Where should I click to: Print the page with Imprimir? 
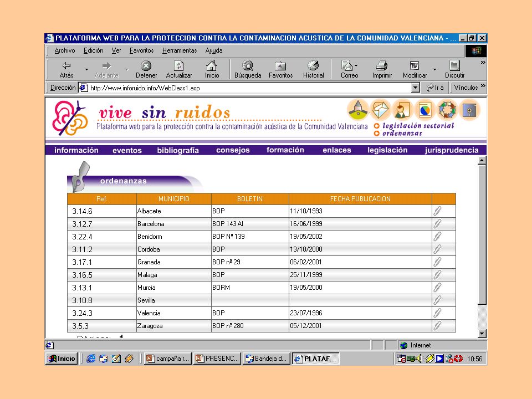(382, 70)
